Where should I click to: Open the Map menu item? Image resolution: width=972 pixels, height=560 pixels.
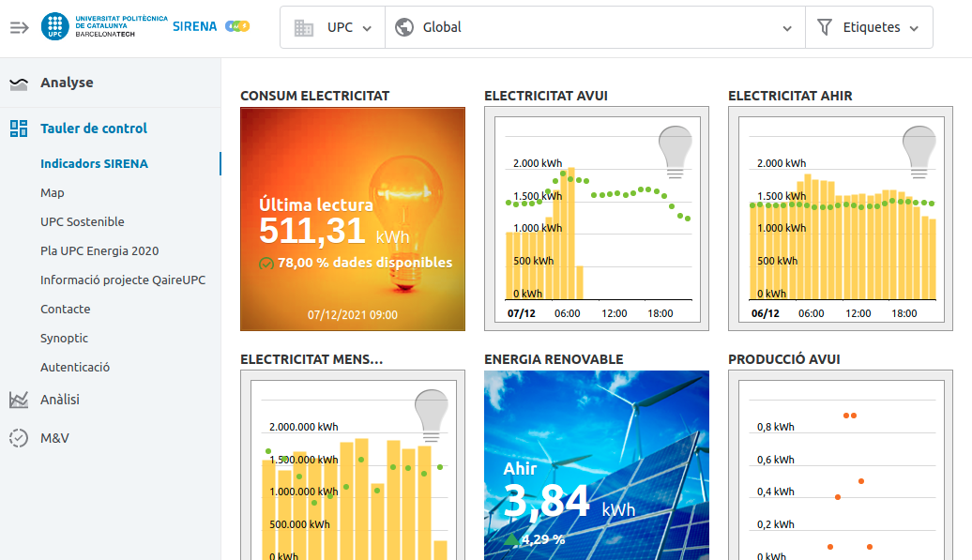(53, 193)
